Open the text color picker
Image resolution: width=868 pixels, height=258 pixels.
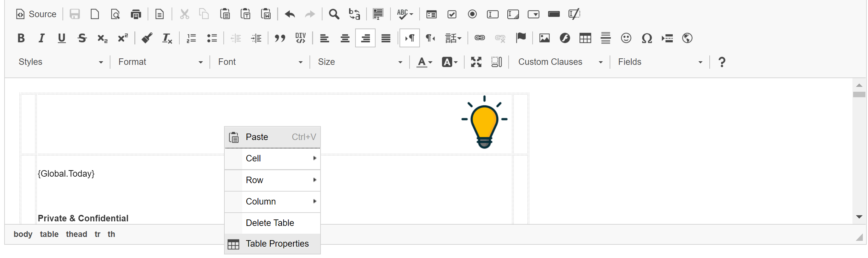[x=424, y=62]
